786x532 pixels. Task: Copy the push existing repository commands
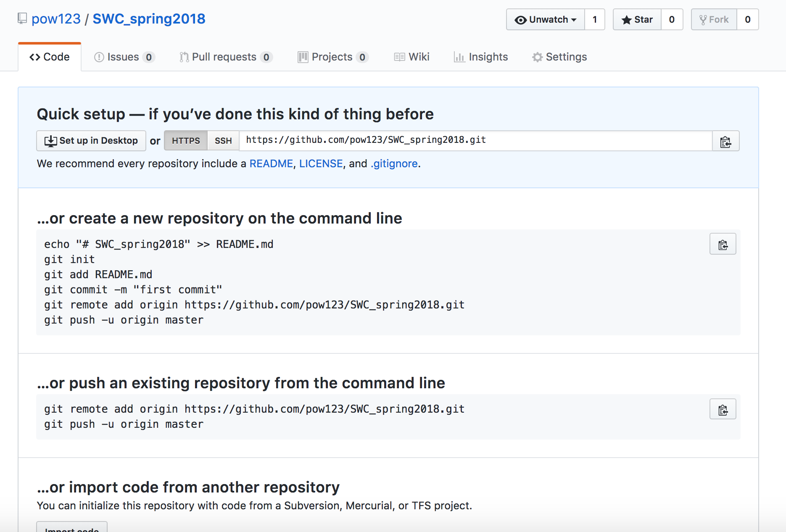[723, 409]
